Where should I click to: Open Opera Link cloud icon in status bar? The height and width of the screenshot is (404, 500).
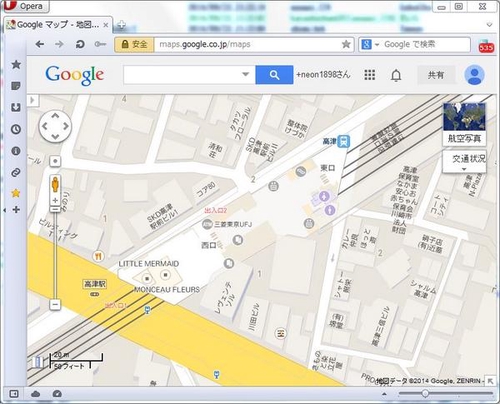36,394
